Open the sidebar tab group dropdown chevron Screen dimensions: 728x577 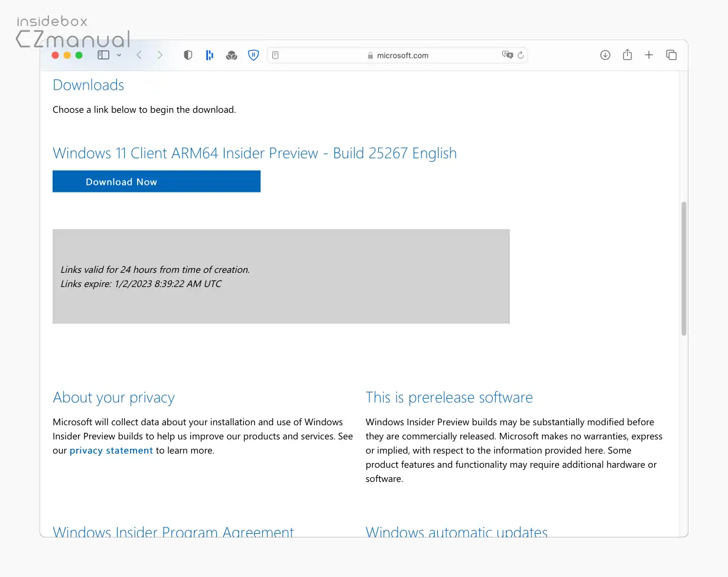pyautogui.click(x=119, y=55)
